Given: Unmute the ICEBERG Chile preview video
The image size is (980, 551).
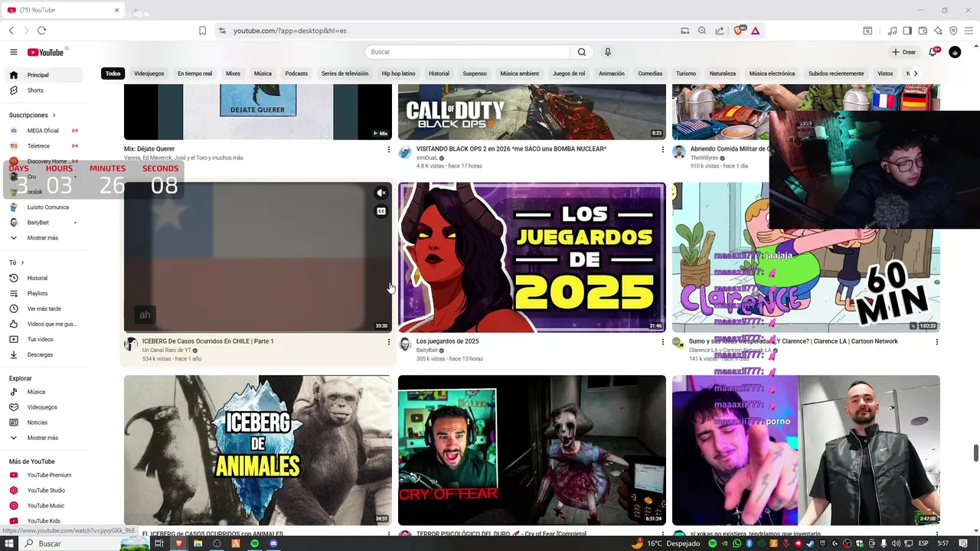Looking at the screenshot, I should [x=381, y=193].
